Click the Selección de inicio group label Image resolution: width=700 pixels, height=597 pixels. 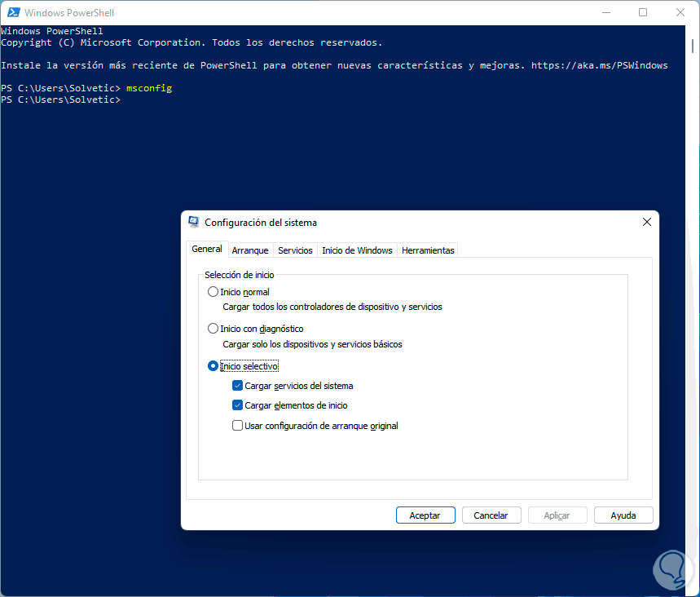pyautogui.click(x=240, y=275)
